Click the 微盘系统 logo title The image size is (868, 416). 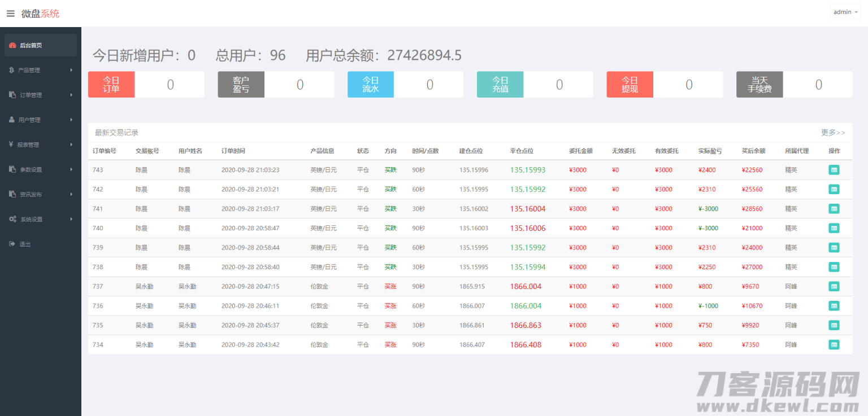tap(40, 14)
